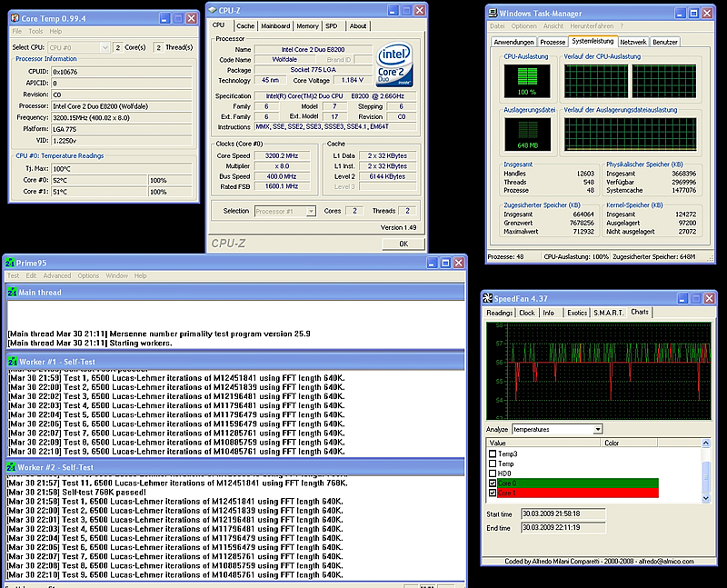Minimize the Prime95 window
Image resolution: width=727 pixels, height=588 pixels.
point(433,263)
